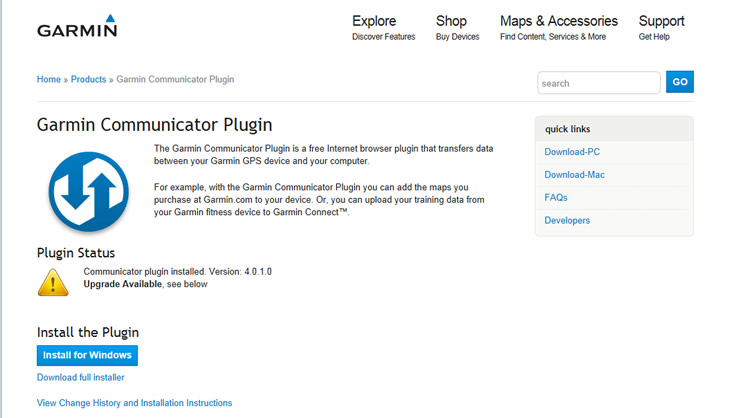Open FAQs quick link

point(556,197)
